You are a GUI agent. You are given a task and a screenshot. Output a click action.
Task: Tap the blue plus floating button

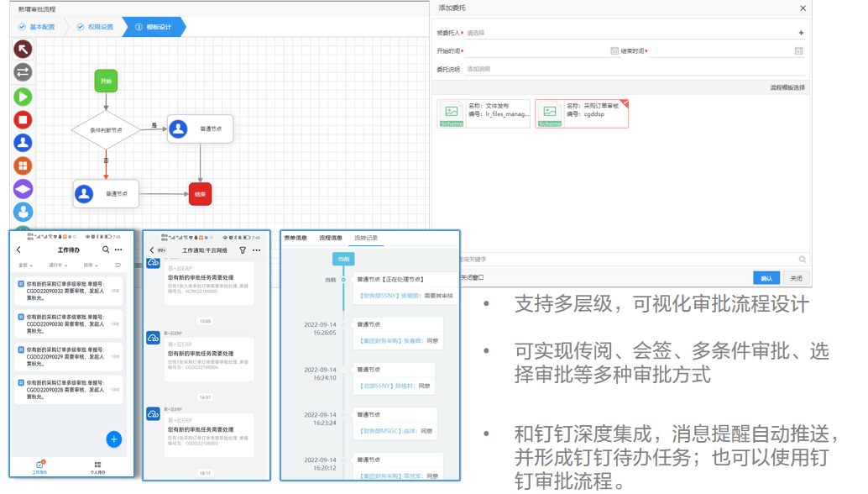click(x=114, y=439)
